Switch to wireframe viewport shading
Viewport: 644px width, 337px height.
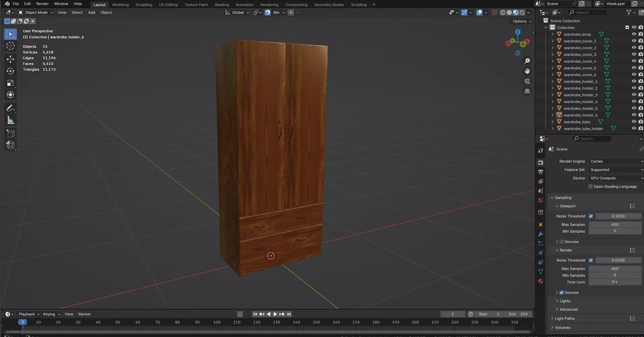click(x=503, y=12)
